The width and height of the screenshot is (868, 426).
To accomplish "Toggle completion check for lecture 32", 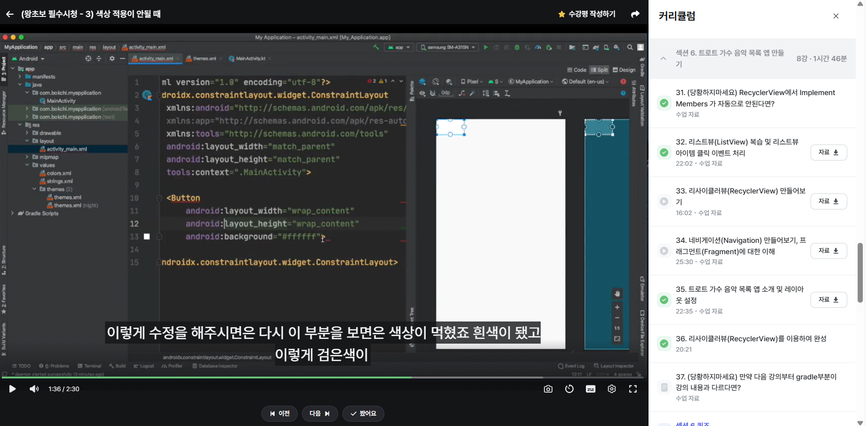I will pyautogui.click(x=664, y=153).
